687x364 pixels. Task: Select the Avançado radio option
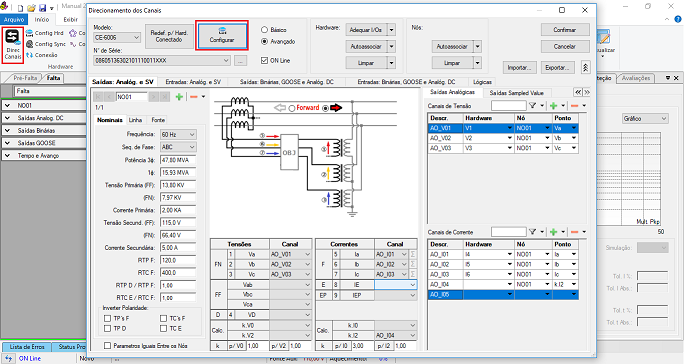pos(264,42)
